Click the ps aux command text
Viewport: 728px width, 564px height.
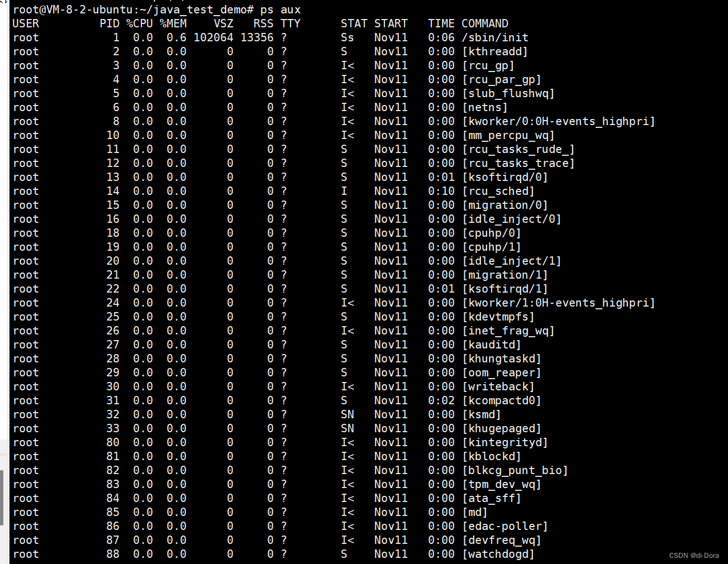pyautogui.click(x=280, y=9)
